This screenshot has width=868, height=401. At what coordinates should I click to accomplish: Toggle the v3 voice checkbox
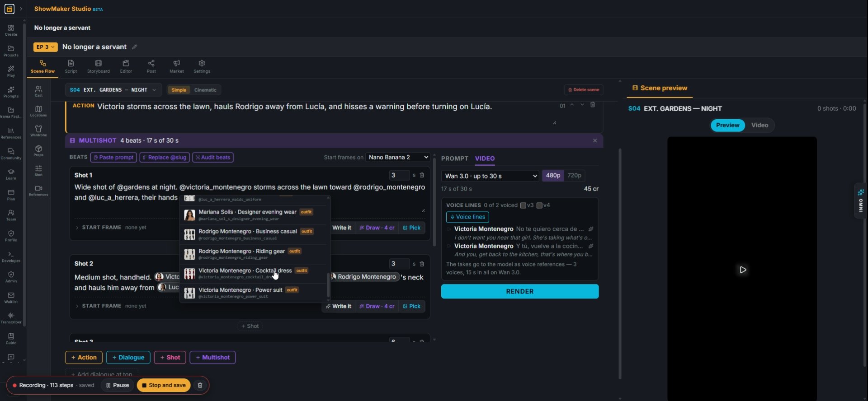(523, 205)
